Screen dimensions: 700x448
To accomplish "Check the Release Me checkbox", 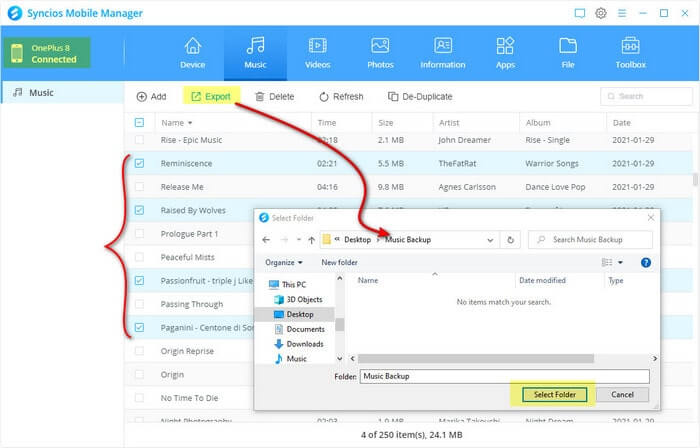I will pos(139,187).
